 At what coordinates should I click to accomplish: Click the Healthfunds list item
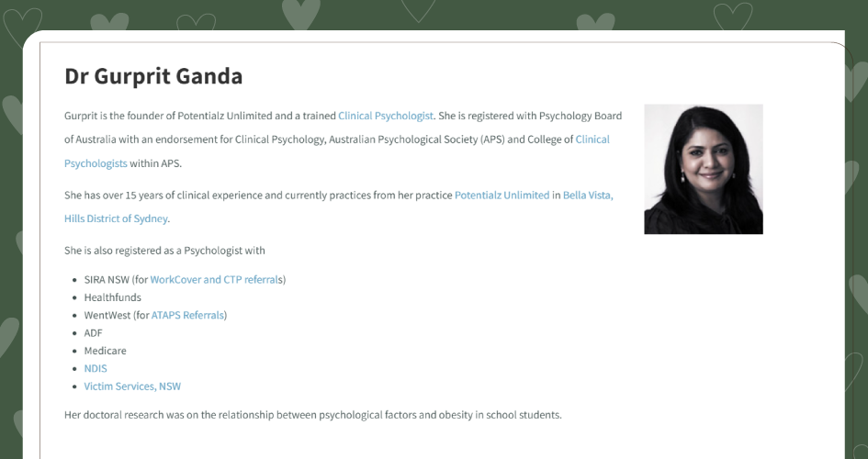[x=112, y=297]
